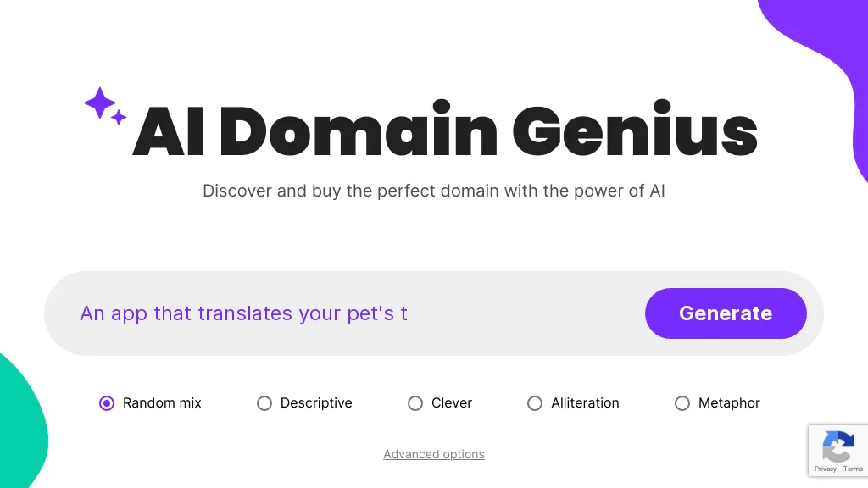Open the reCAPTCHA Terms link
The height and width of the screenshot is (488, 868).
[x=852, y=468]
